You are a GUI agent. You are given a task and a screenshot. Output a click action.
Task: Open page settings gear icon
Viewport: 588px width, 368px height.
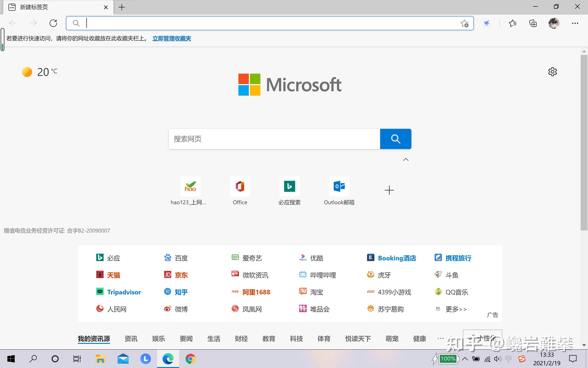[553, 72]
